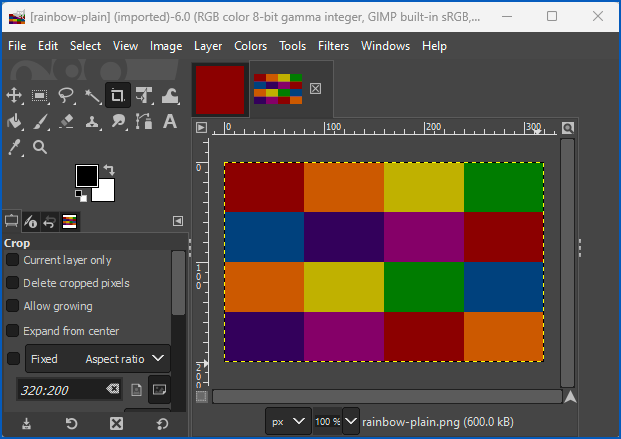Activate the Fuzzy Select magic wand
This screenshot has width=621, height=439.
coord(92,96)
